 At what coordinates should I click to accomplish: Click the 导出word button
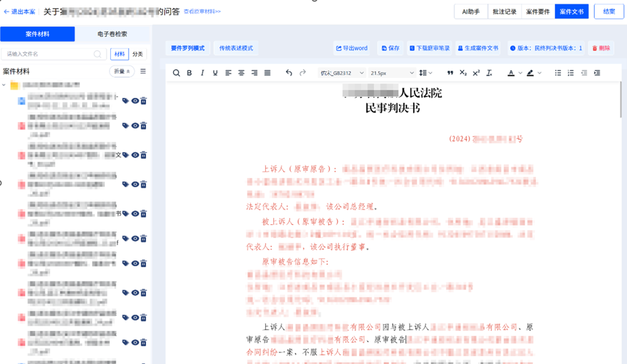pyautogui.click(x=352, y=48)
